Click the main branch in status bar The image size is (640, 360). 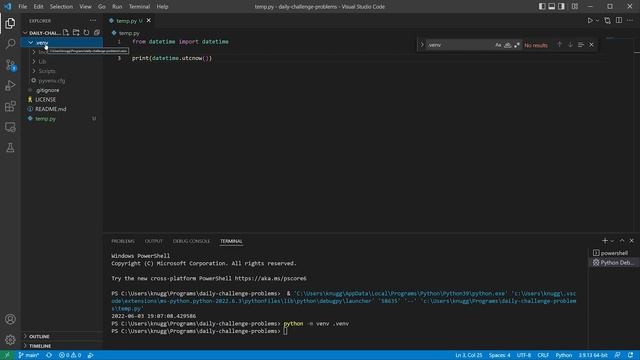(29, 355)
